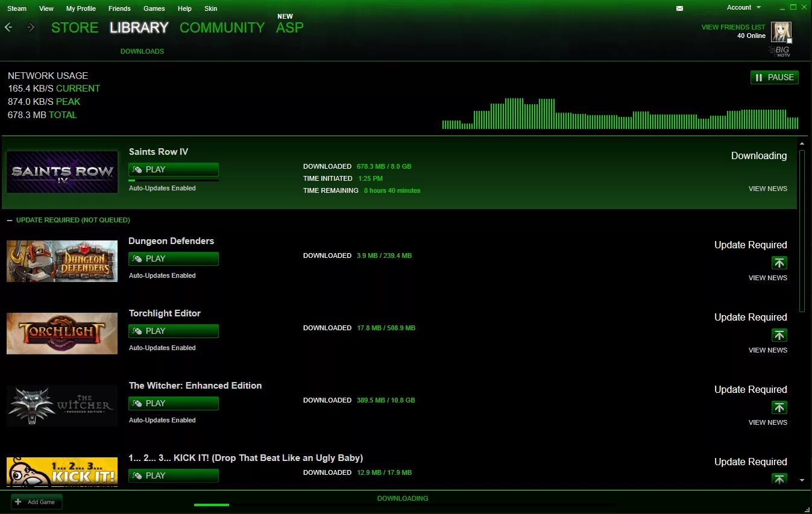Click the '8 hours 40 minutes' time remaining
The width and height of the screenshot is (812, 514).
[392, 190]
